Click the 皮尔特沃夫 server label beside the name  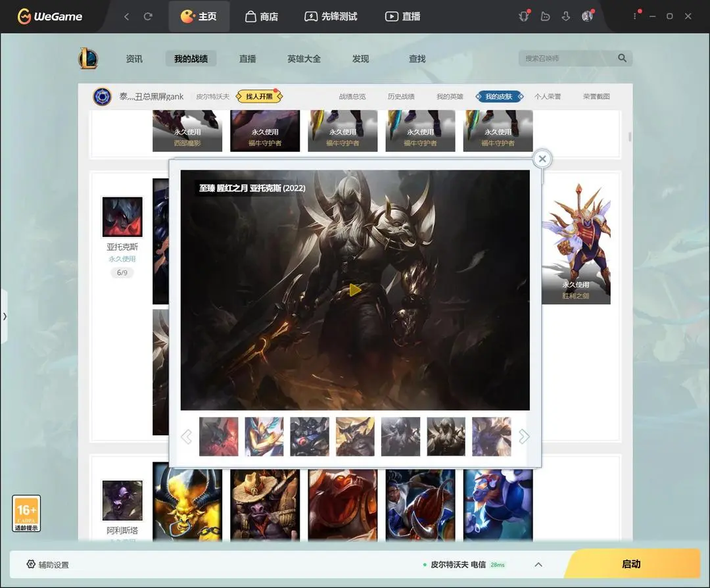(x=212, y=97)
